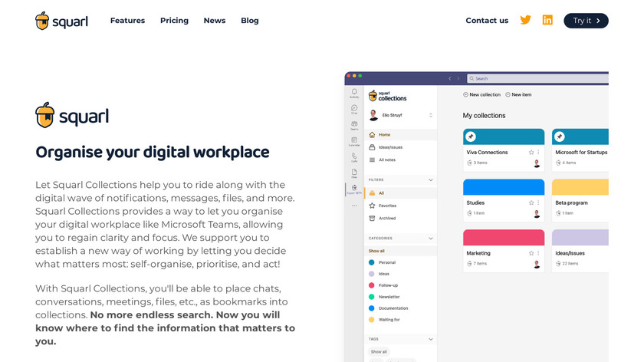Select the Archived filter
Viewport: 644px width, 362px height.
click(400, 218)
